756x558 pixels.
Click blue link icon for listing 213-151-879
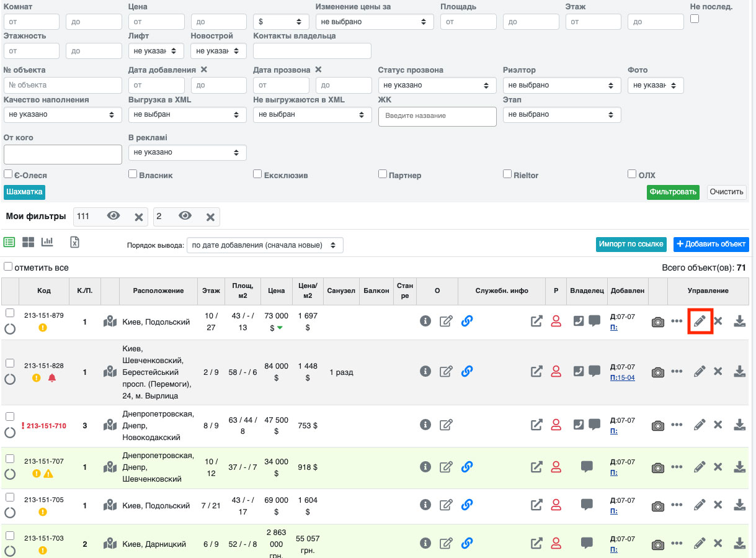click(467, 321)
